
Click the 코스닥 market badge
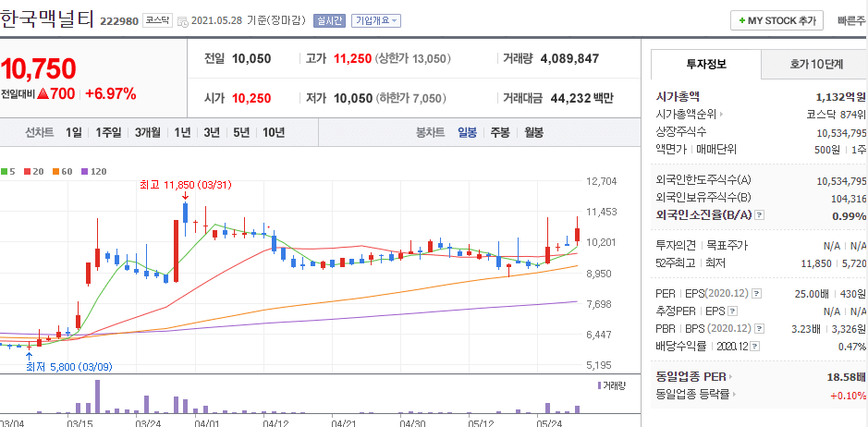[x=158, y=20]
